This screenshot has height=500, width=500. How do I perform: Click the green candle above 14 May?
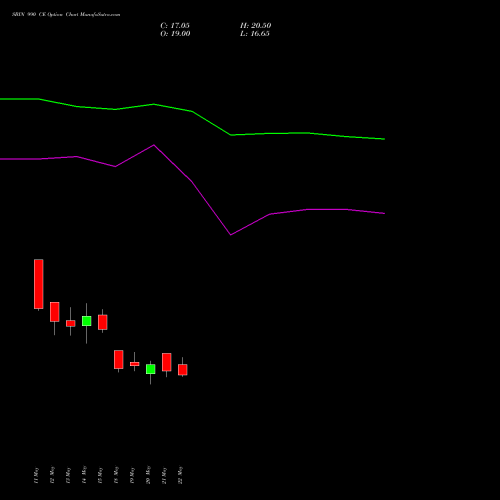click(87, 321)
